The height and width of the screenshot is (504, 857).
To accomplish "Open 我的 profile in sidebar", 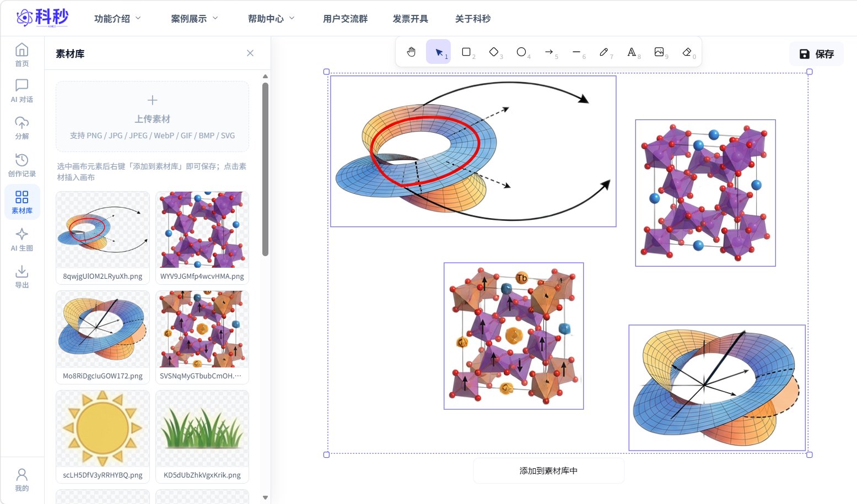I will (22, 480).
